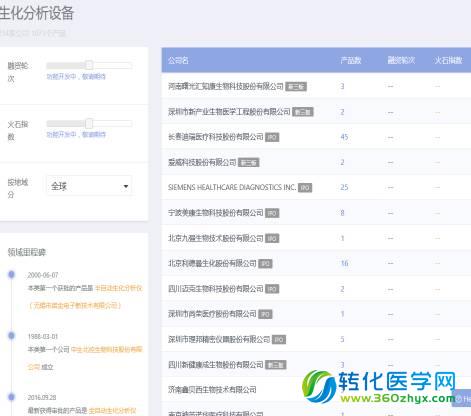Open 深圳市新产业生物医学工程 company link
The image size is (471, 416).
point(229,112)
